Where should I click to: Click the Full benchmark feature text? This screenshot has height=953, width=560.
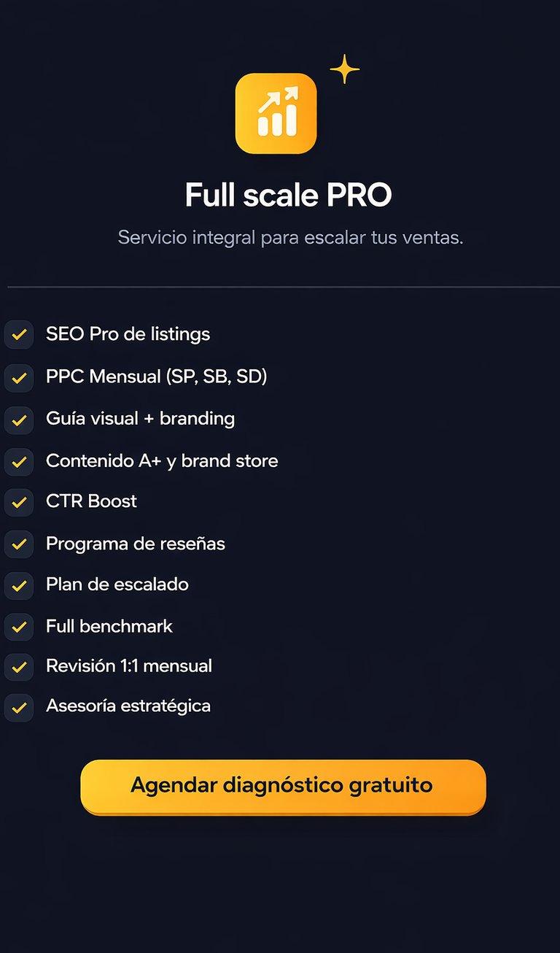point(109,625)
